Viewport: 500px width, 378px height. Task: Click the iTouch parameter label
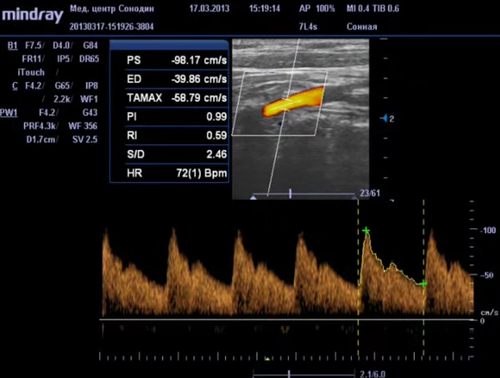(x=31, y=72)
